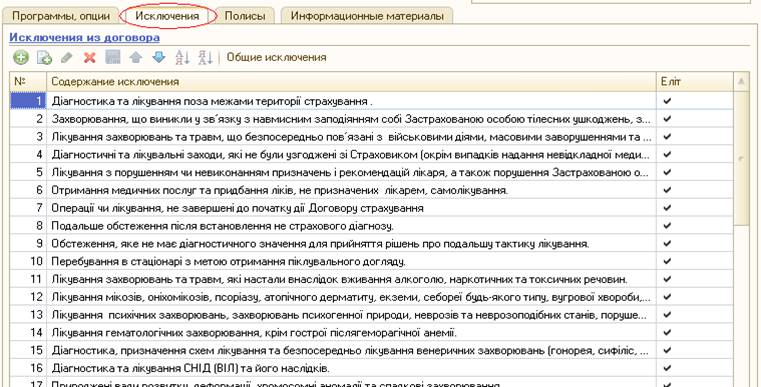
Task: Select row 'Лікування з порушенням чи невиконанням призначень'
Action: [x=372, y=172]
